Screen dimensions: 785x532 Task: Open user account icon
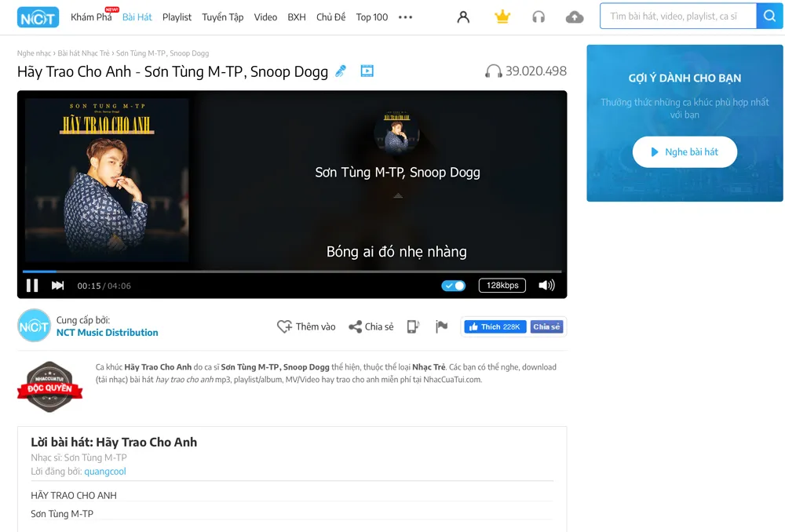(463, 16)
